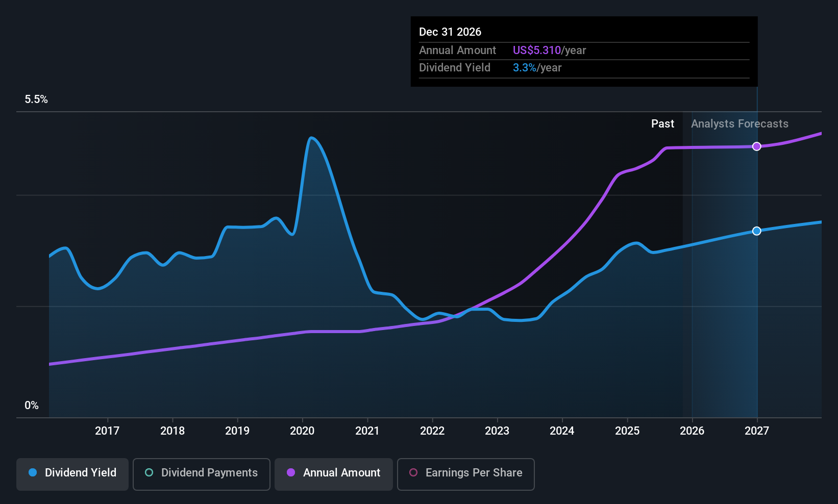Click the 2024 x-axis year label
Image resolution: width=838 pixels, height=504 pixels.
click(562, 431)
